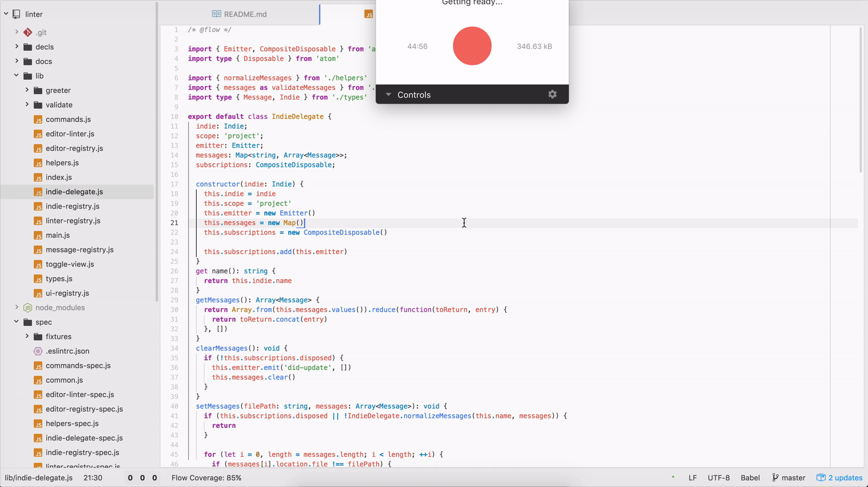This screenshot has height=487, width=868.
Task: Click line number 40 in gutter
Action: [174, 406]
